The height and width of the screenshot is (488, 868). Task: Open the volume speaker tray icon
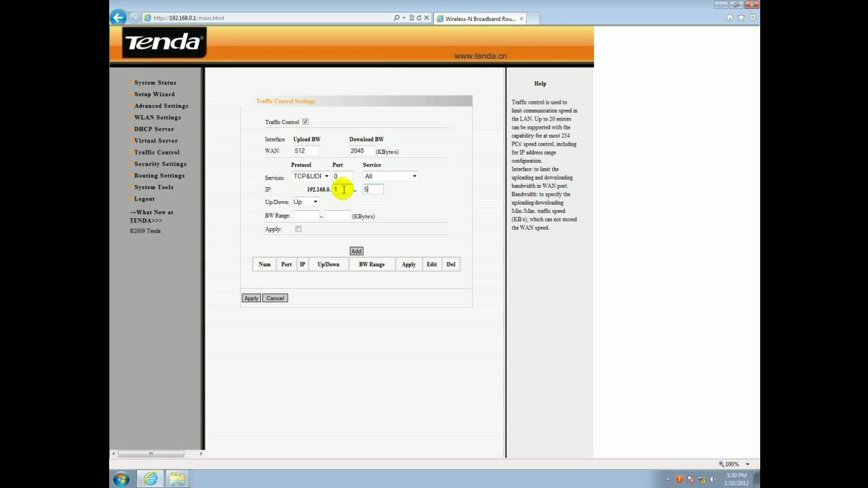pos(712,479)
